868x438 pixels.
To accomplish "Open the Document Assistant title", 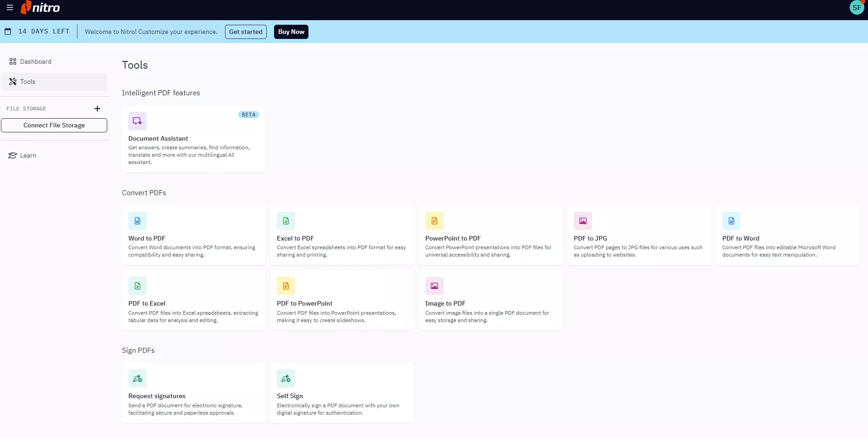I will tap(158, 138).
